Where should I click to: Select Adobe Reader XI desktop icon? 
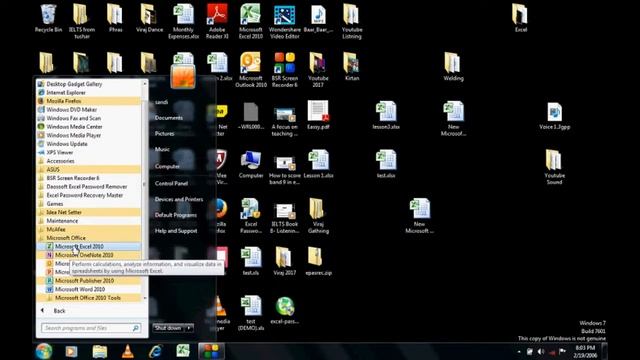click(217, 21)
